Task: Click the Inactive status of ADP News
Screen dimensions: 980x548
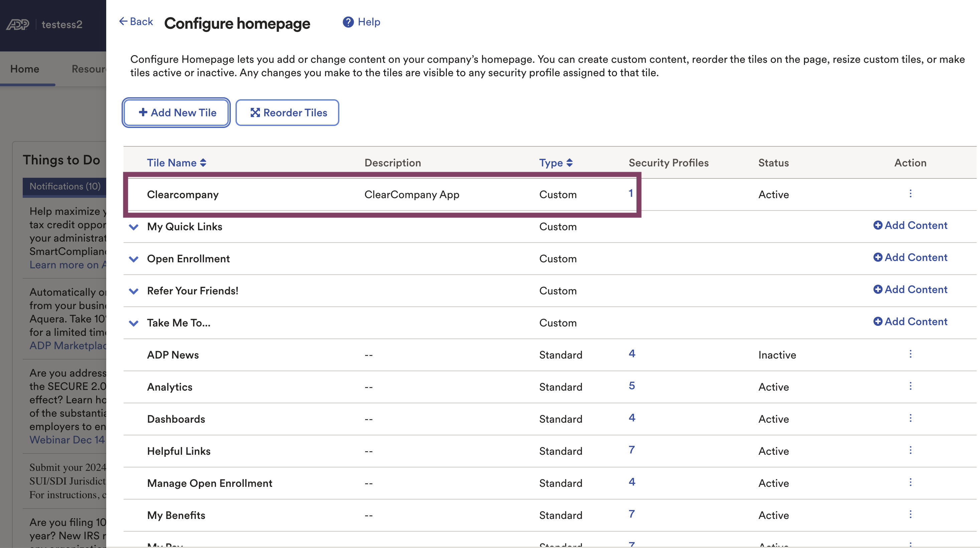Action: 777,355
